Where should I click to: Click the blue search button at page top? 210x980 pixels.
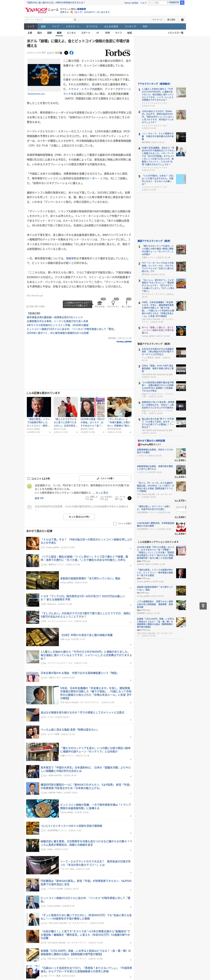click(182, 3)
